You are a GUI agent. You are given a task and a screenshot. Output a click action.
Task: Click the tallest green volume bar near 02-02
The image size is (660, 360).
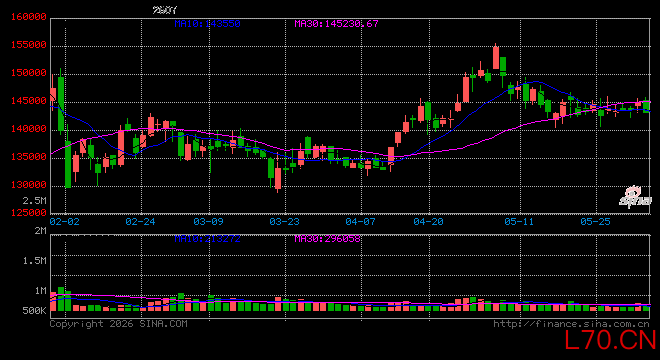click(61, 299)
